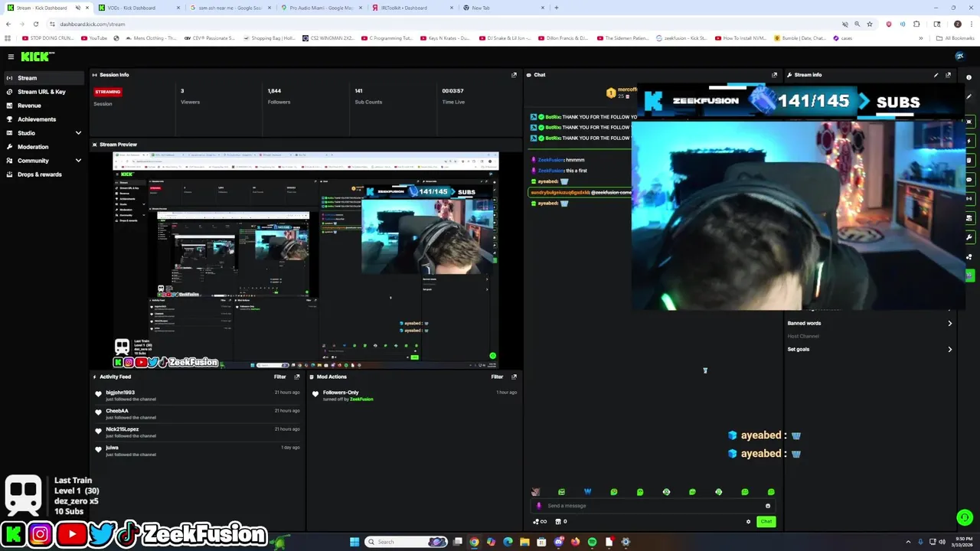Image resolution: width=980 pixels, height=551 pixels.
Task: Select the blue W emote
Action: click(587, 492)
